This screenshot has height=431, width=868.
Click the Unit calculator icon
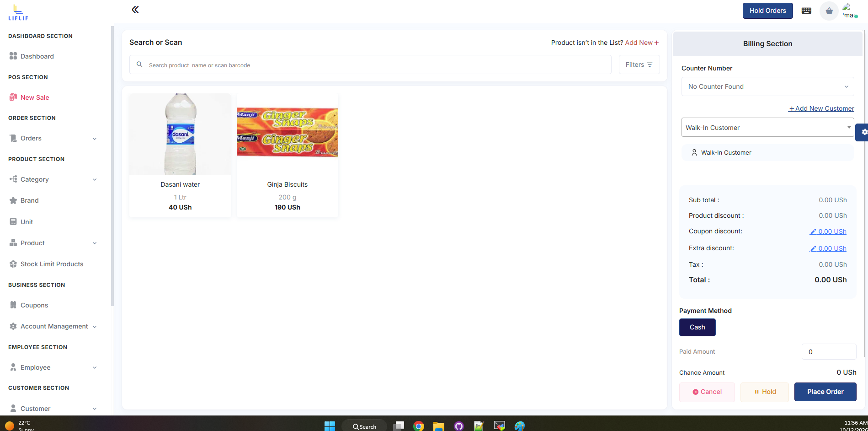(x=13, y=221)
